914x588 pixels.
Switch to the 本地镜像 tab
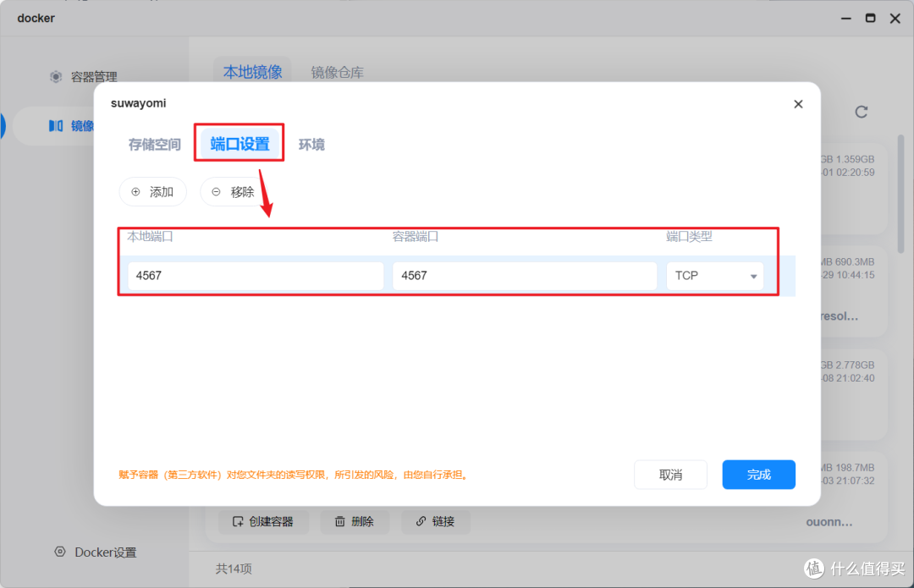click(252, 72)
